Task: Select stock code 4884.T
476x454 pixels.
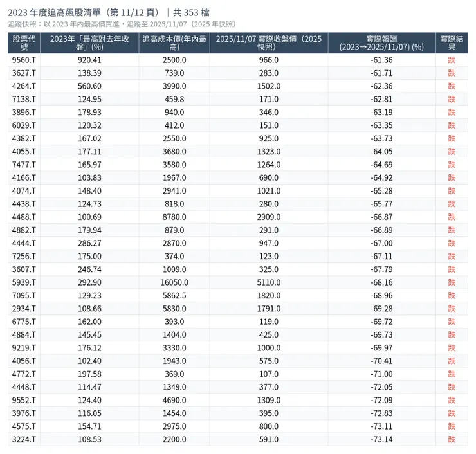Action: [x=24, y=335]
